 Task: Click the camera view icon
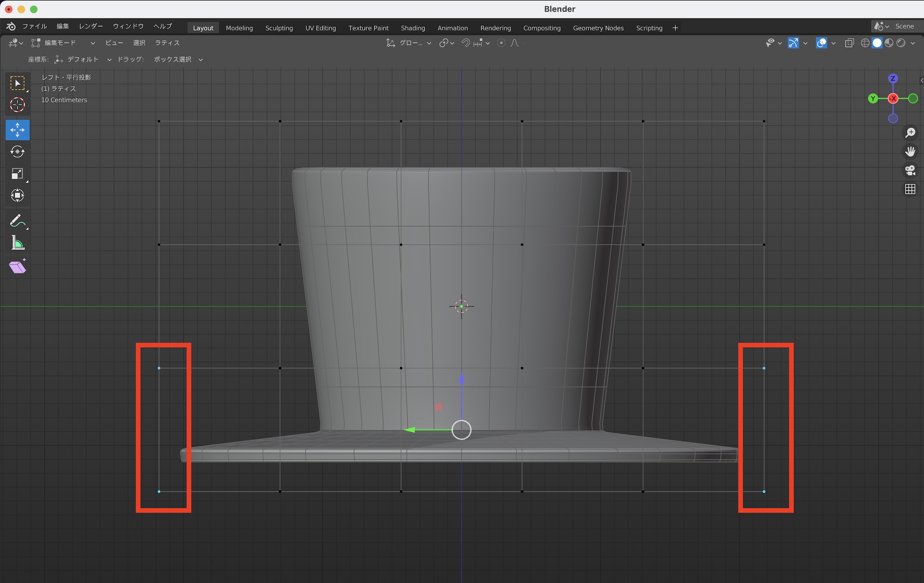click(x=910, y=170)
